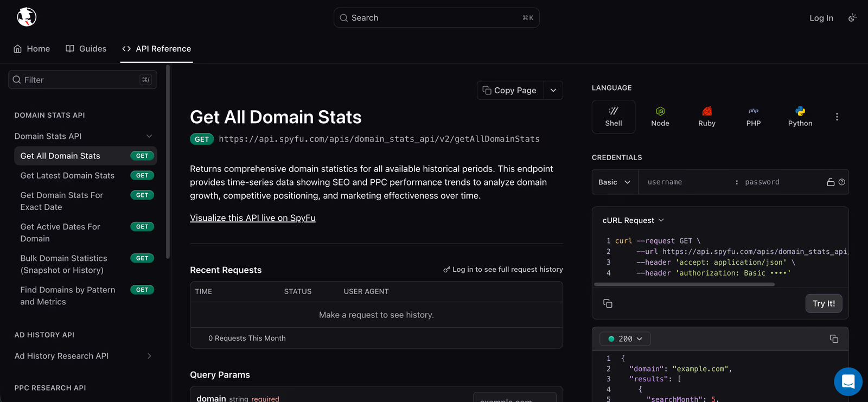This screenshot has width=868, height=402.
Task: Select Bulk Domain Statistics endpoint
Action: [x=86, y=264]
